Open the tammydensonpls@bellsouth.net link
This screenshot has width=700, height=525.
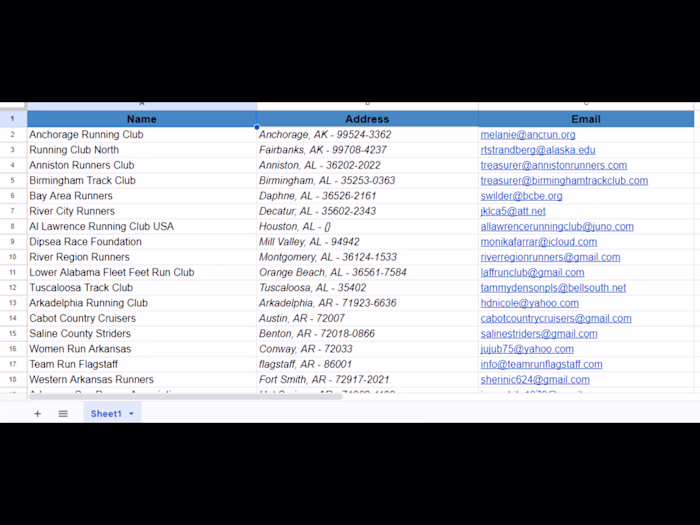[x=553, y=288]
